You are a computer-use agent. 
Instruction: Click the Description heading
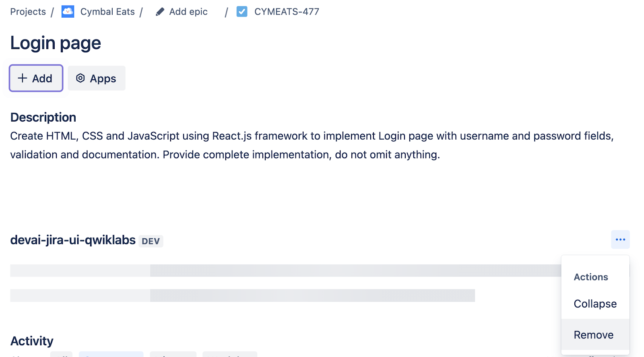[43, 117]
